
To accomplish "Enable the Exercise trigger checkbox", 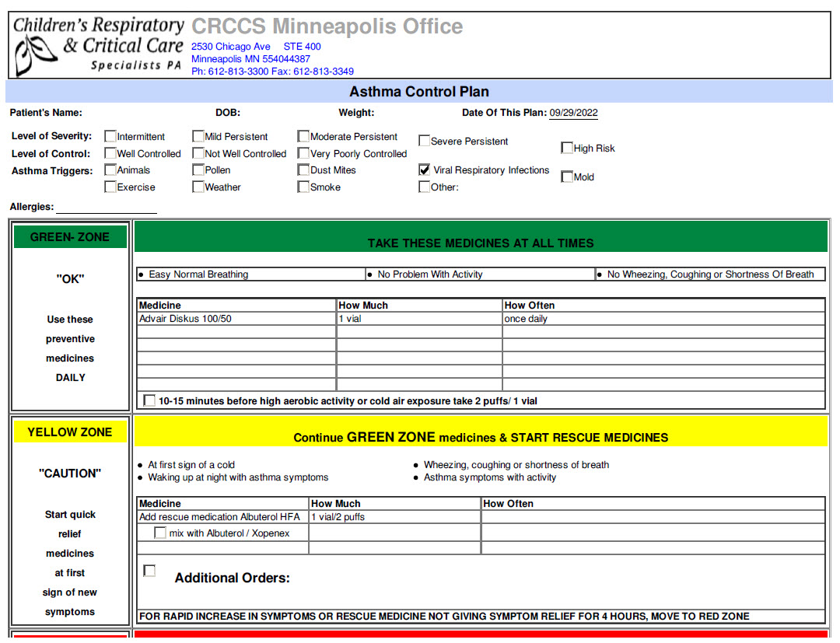I will point(110,187).
